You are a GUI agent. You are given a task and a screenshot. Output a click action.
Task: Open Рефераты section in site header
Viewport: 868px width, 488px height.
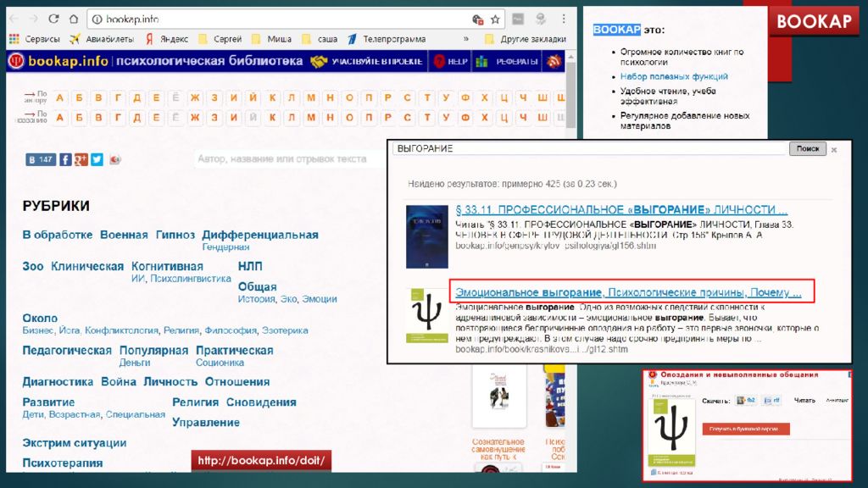(508, 61)
